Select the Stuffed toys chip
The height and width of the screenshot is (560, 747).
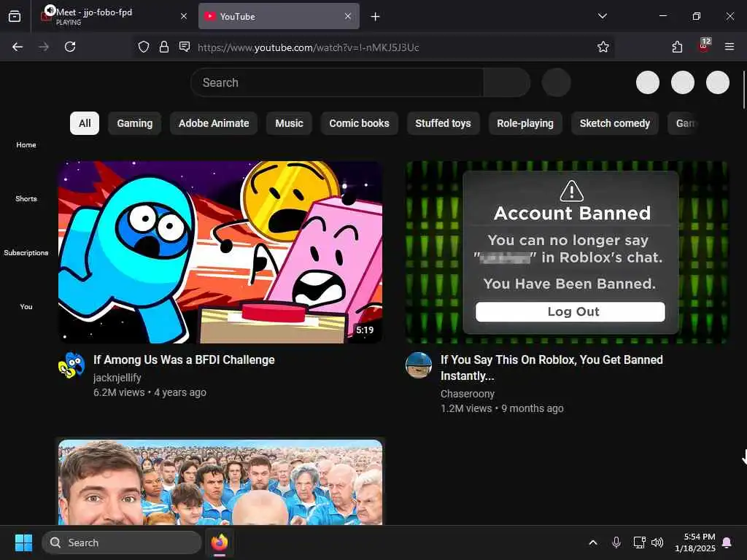click(443, 123)
